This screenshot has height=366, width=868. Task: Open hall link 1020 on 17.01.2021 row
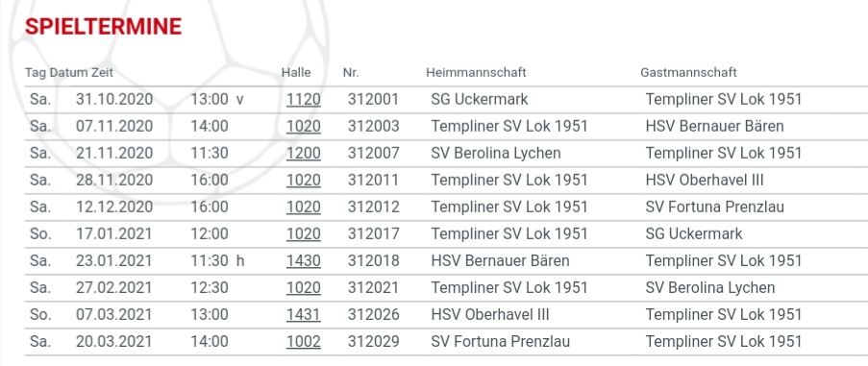[304, 233]
